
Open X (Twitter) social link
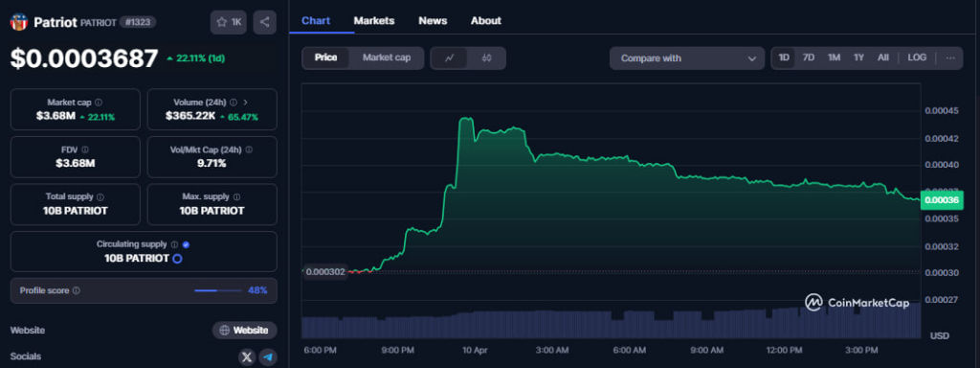[247, 356]
